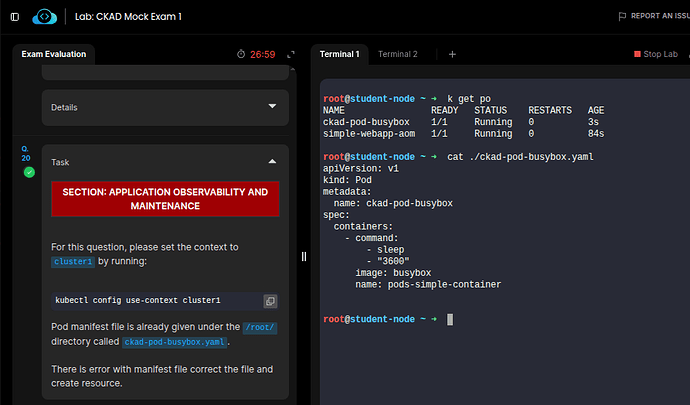Click the /root/ directory code tag
The image size is (690, 405).
tap(260, 328)
